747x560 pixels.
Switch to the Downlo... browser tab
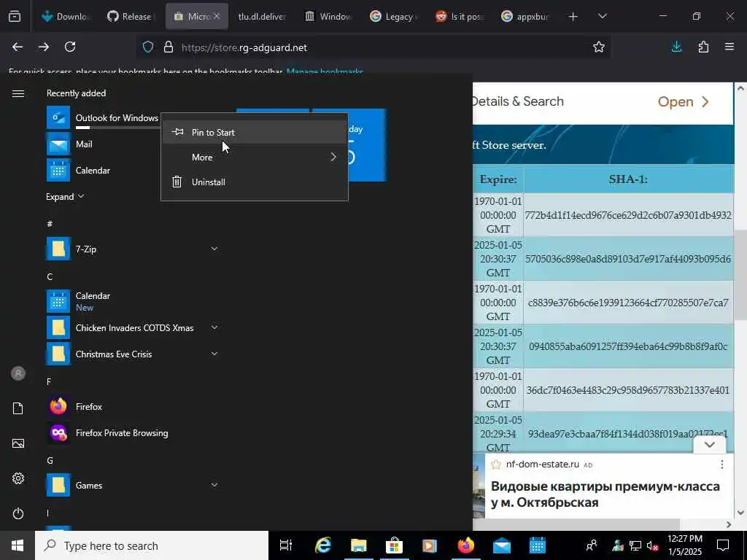click(x=65, y=17)
